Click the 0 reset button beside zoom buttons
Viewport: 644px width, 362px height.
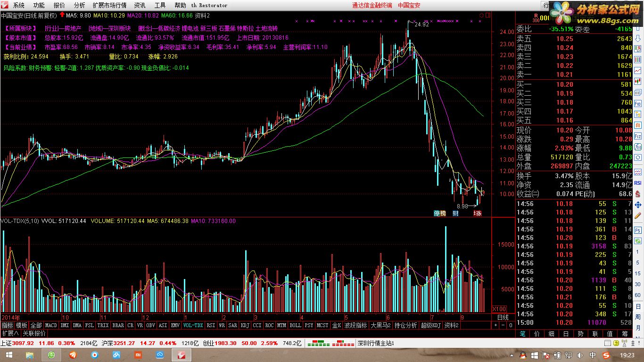click(x=511, y=325)
